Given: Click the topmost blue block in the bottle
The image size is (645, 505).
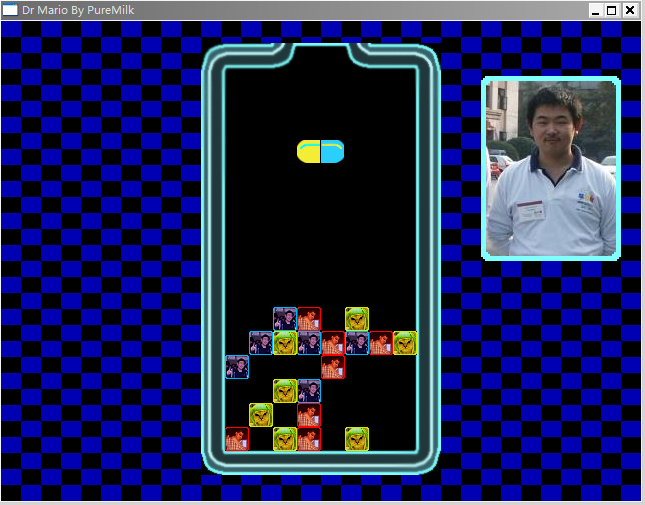Looking at the screenshot, I should (x=285, y=319).
